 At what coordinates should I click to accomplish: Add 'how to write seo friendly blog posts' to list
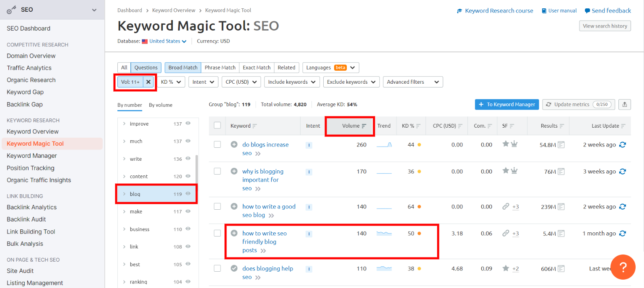click(x=234, y=233)
